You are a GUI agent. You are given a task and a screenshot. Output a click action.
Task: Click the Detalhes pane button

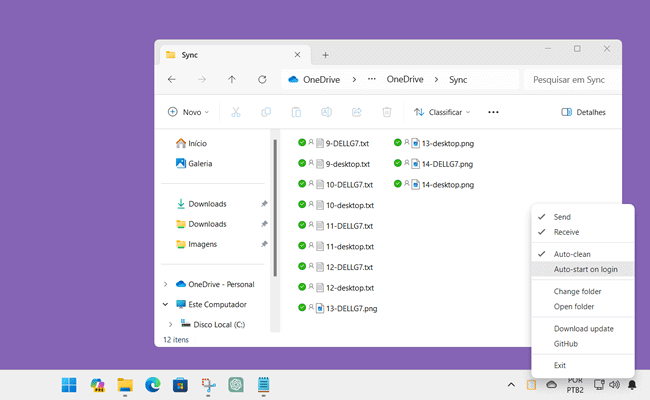click(584, 112)
